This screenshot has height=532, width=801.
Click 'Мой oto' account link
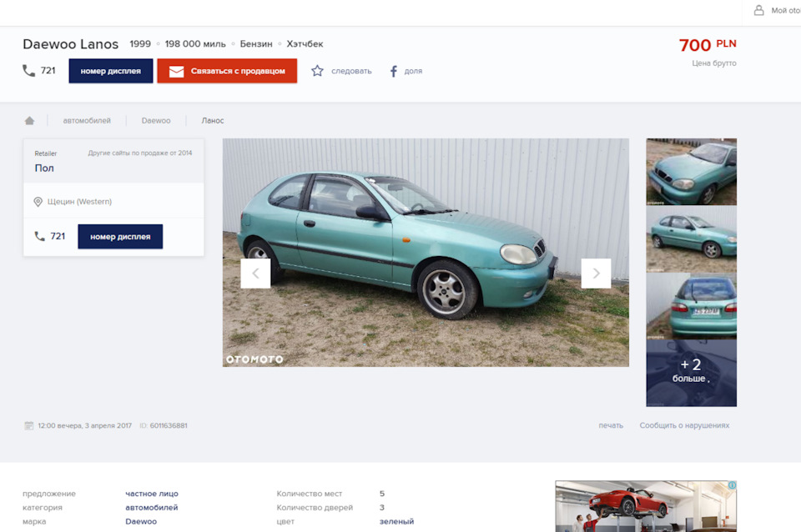(786, 10)
